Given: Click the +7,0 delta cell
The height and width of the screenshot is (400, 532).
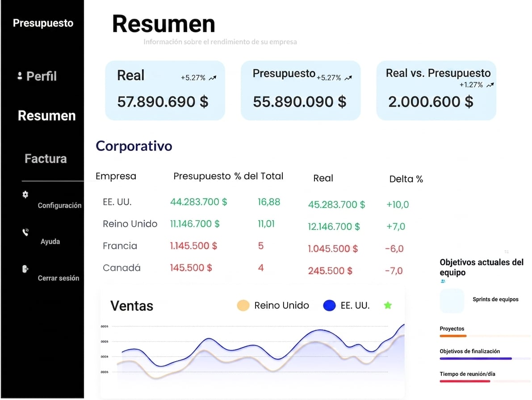Looking at the screenshot, I should coord(396,226).
